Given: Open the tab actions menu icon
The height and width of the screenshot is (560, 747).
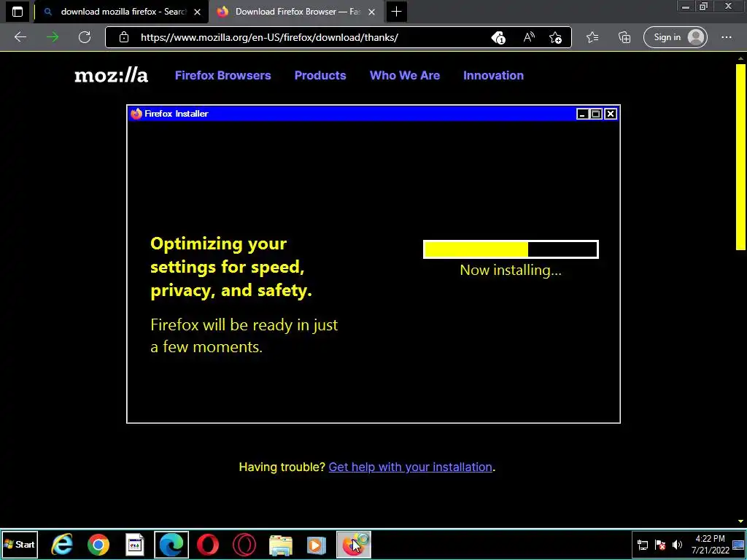Looking at the screenshot, I should click(18, 12).
